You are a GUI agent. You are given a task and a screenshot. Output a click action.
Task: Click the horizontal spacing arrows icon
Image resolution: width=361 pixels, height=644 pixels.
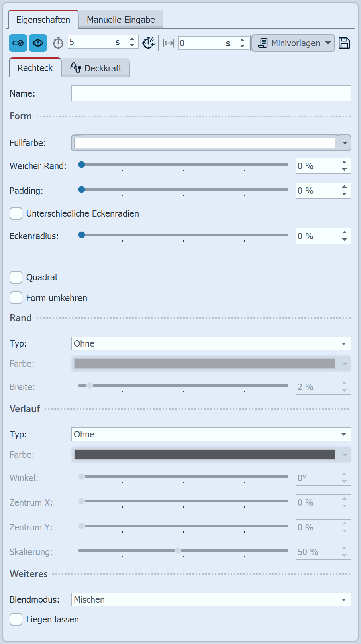tap(169, 43)
